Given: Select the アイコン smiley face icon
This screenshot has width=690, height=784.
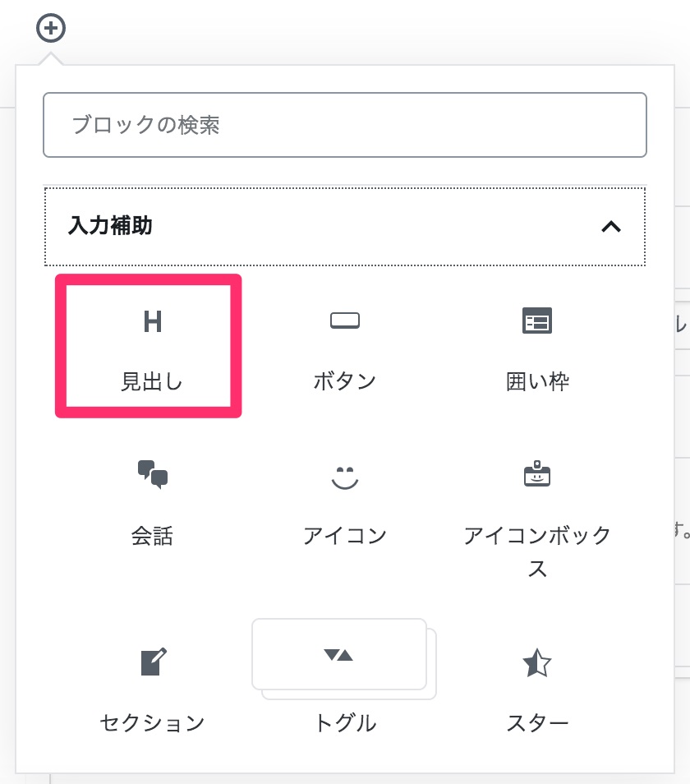Looking at the screenshot, I should point(344,476).
